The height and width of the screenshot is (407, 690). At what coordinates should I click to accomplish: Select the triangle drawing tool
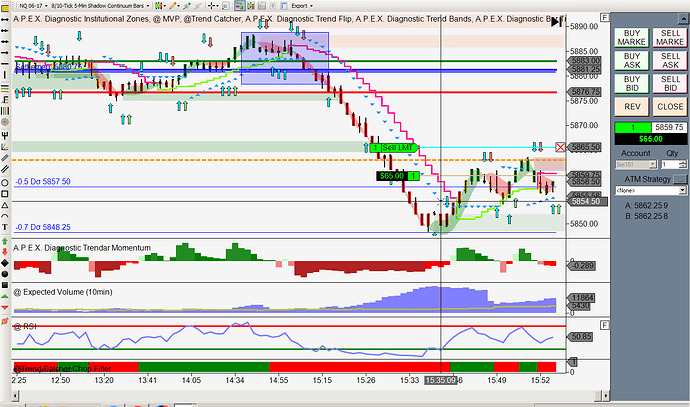[5, 205]
